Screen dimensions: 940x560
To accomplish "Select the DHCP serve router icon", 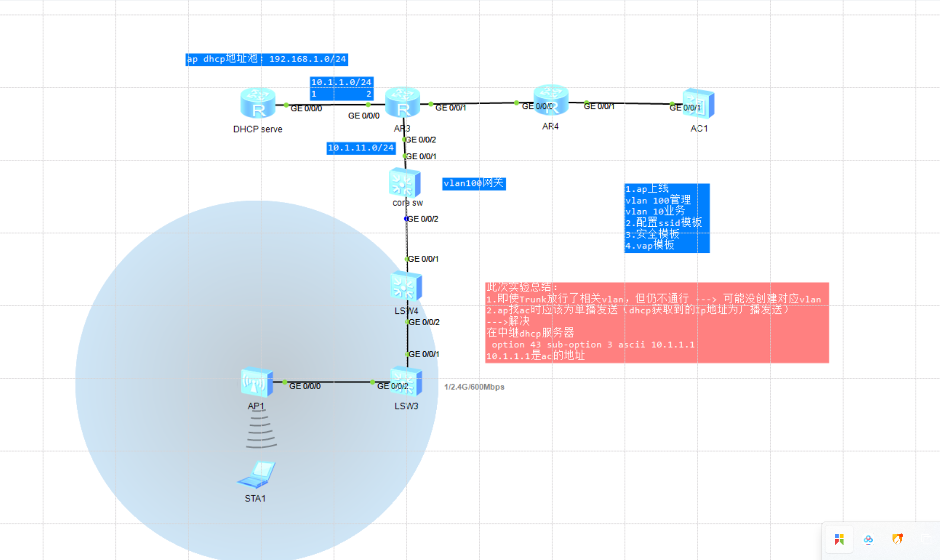I will pyautogui.click(x=258, y=103).
